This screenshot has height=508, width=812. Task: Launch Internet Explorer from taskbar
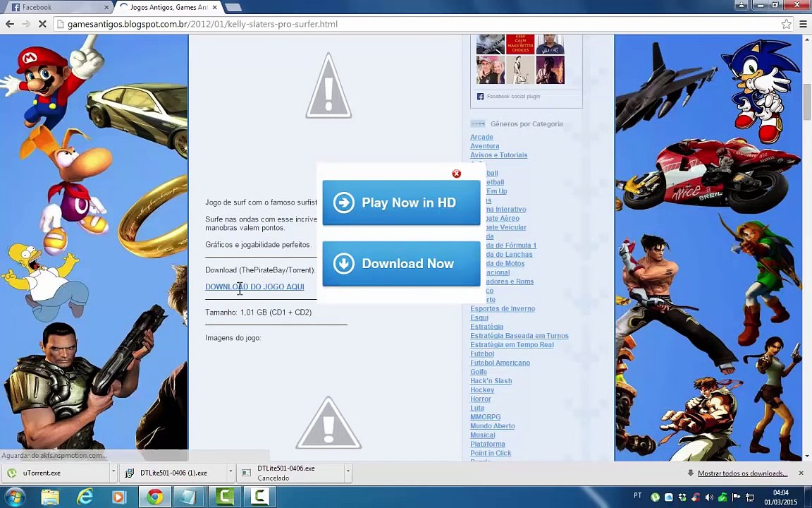(85, 497)
